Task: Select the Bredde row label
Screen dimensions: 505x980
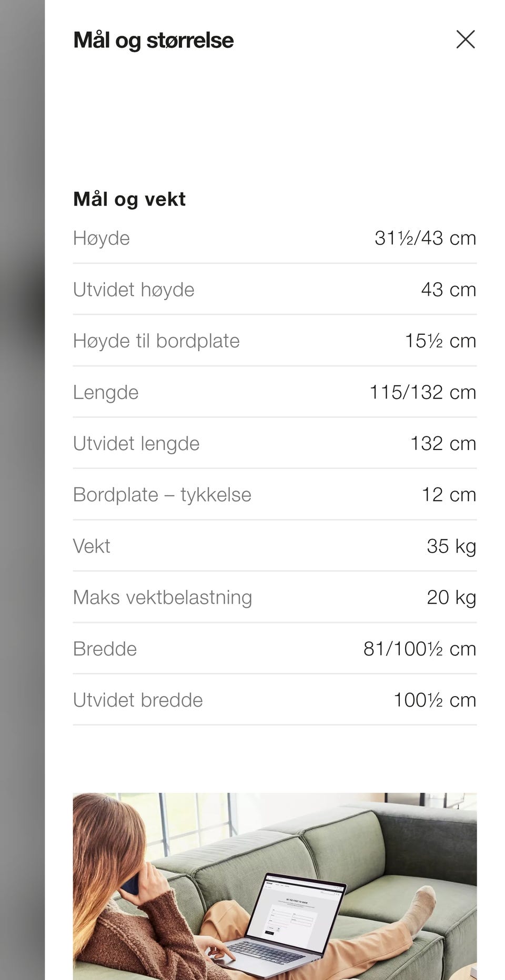Action: point(105,649)
